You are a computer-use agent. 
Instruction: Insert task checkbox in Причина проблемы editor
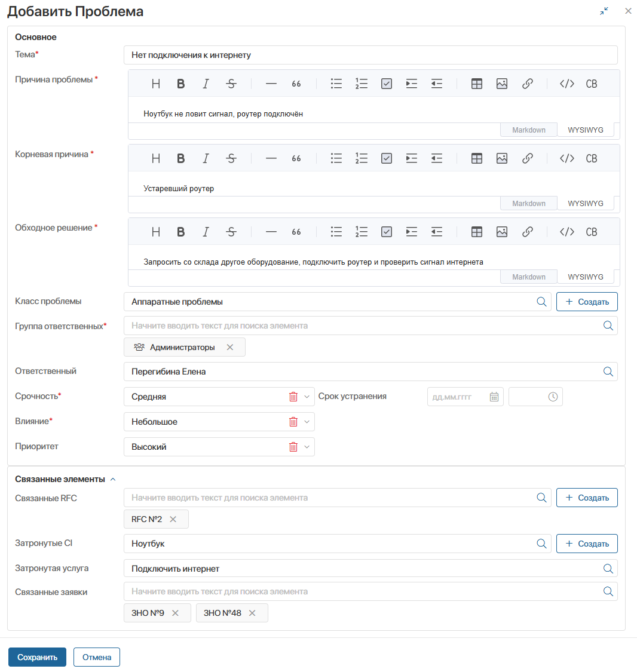click(387, 84)
